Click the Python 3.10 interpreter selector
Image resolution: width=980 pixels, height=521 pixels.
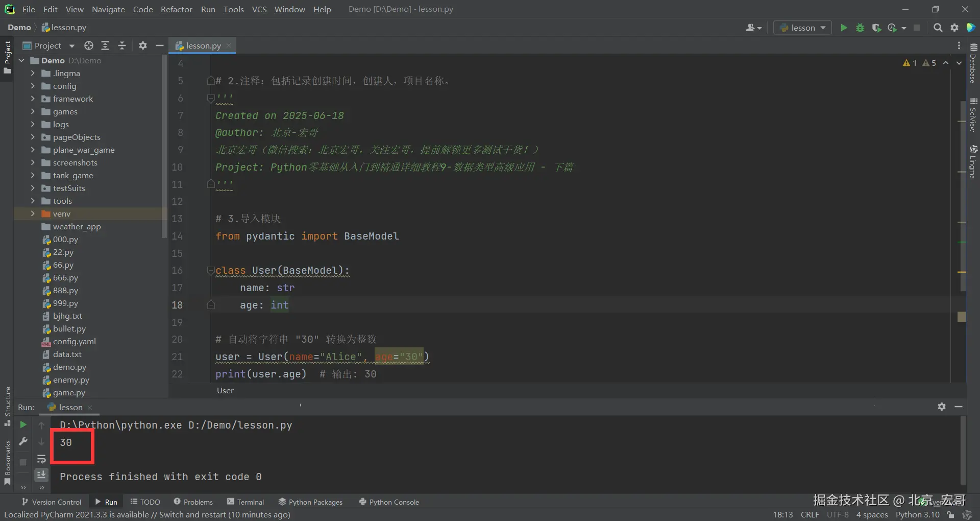917,514
